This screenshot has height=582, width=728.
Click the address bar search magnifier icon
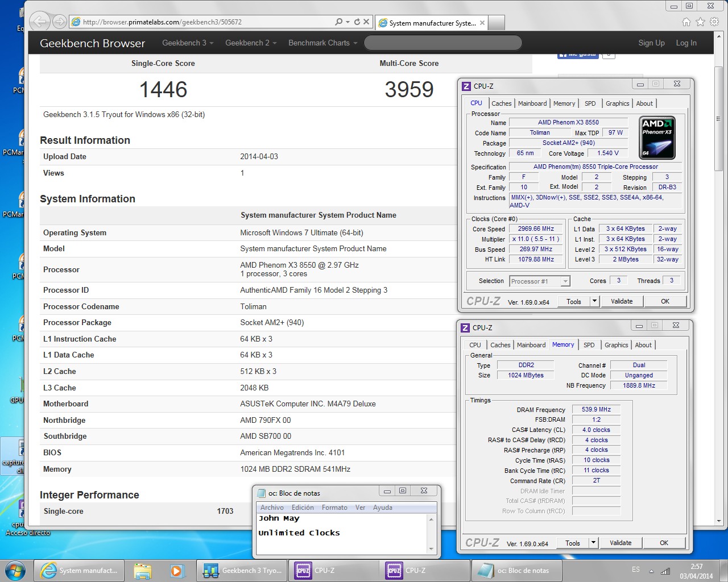pos(339,22)
